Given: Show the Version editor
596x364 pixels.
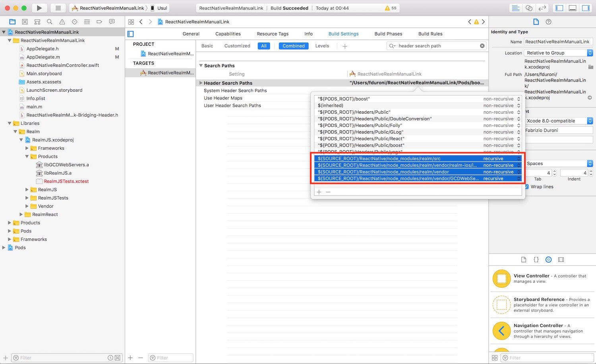Looking at the screenshot, I should 542,8.
